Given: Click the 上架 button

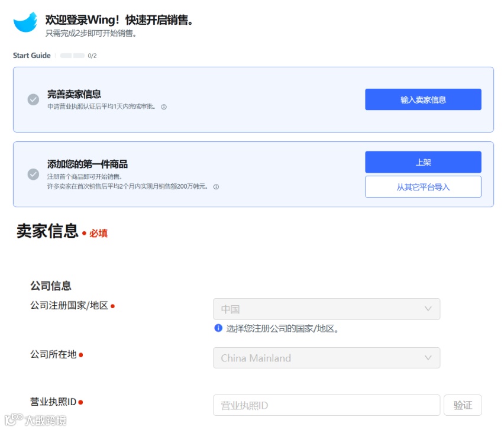Looking at the screenshot, I should tap(423, 162).
